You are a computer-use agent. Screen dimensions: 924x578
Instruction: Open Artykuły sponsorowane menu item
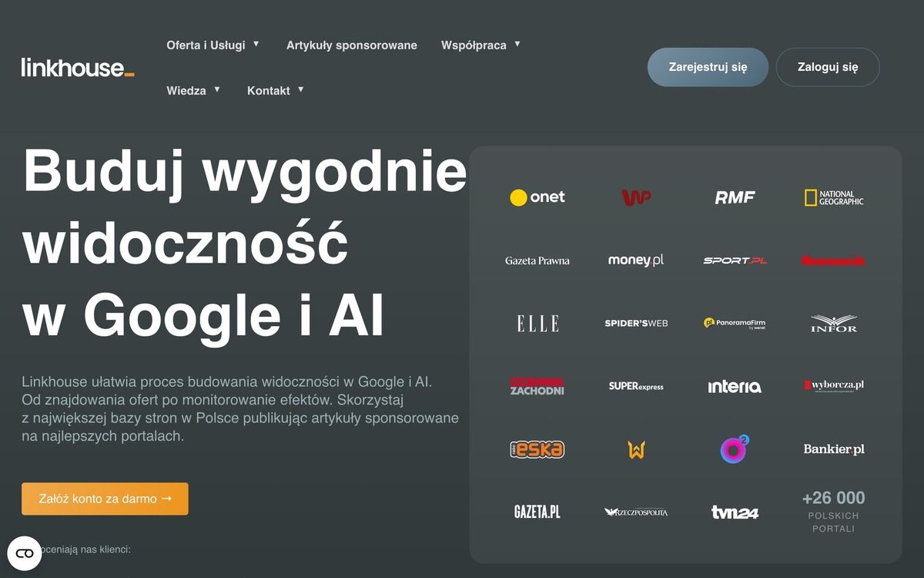(x=352, y=45)
